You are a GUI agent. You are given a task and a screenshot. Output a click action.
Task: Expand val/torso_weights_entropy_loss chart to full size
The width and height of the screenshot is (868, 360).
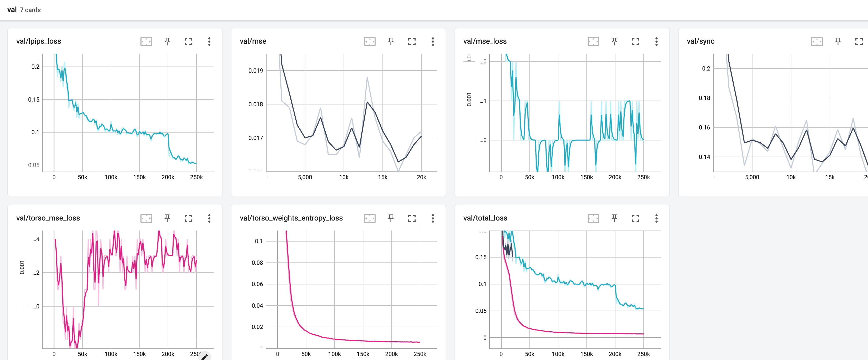(x=412, y=218)
